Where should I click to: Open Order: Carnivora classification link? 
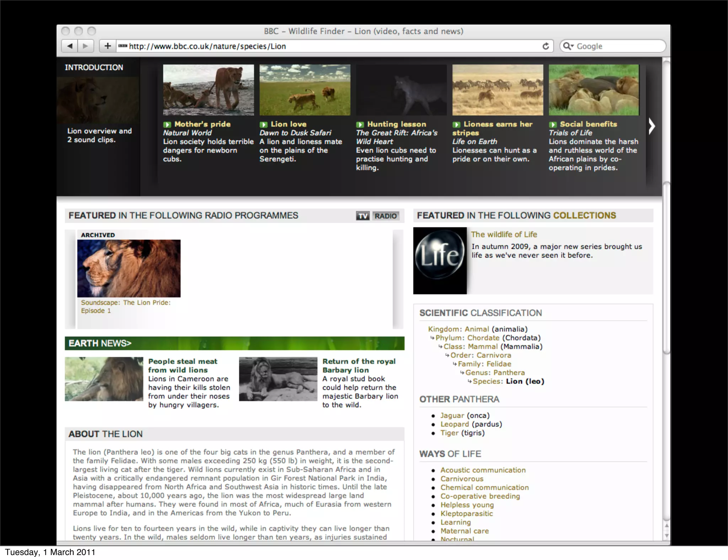[481, 355]
